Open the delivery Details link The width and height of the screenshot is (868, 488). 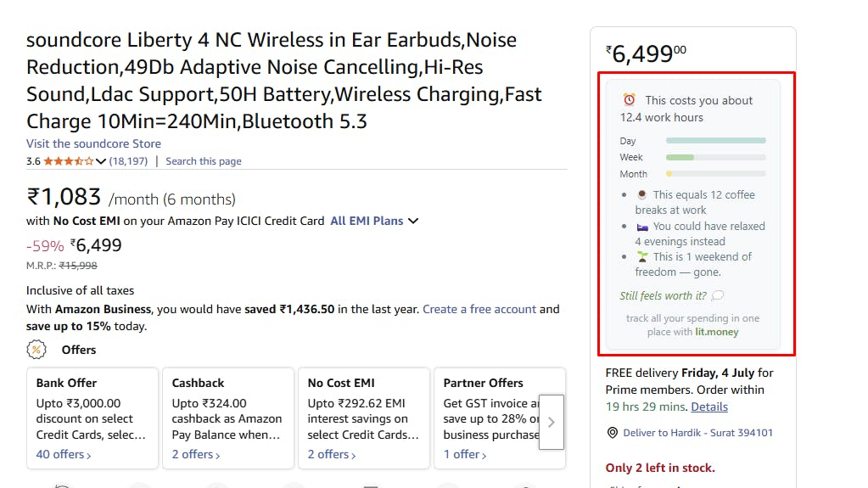[x=709, y=407]
